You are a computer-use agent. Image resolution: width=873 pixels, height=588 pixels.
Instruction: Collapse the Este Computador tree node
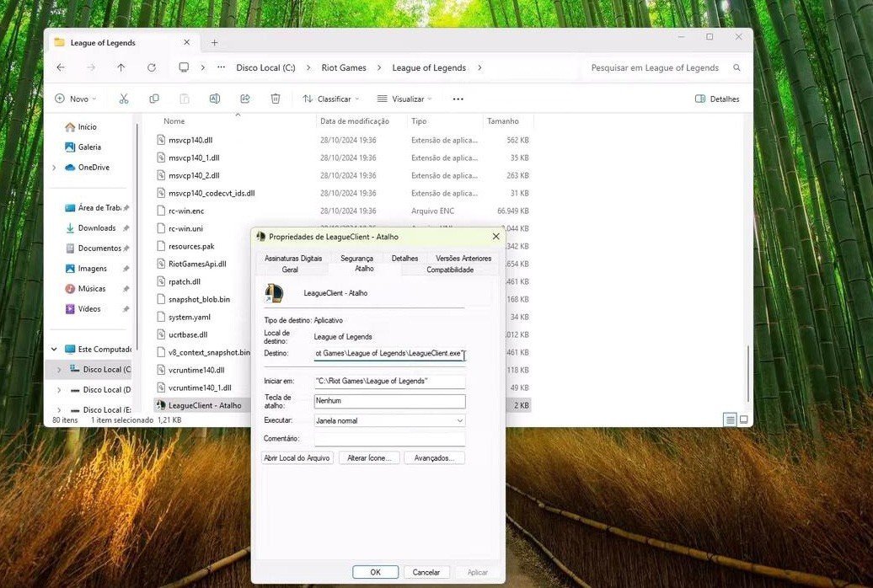click(54, 349)
